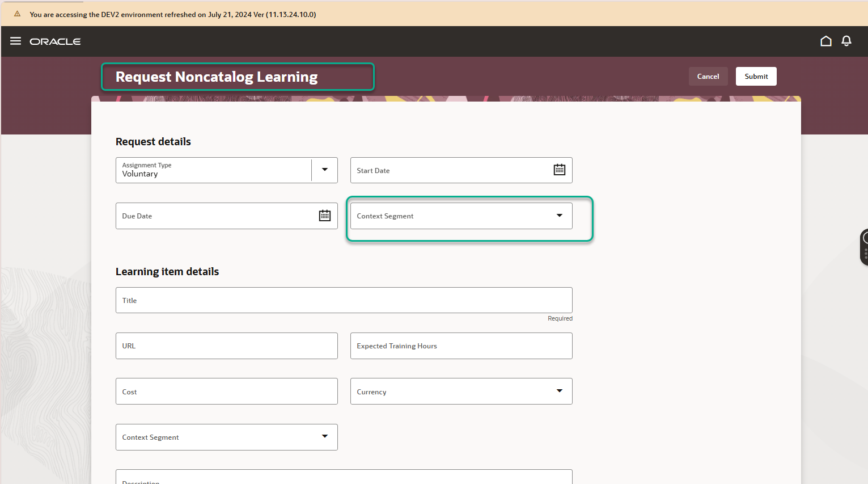Open the Start Date calendar picker
Screen dimensions: 868x484
pyautogui.click(x=560, y=170)
